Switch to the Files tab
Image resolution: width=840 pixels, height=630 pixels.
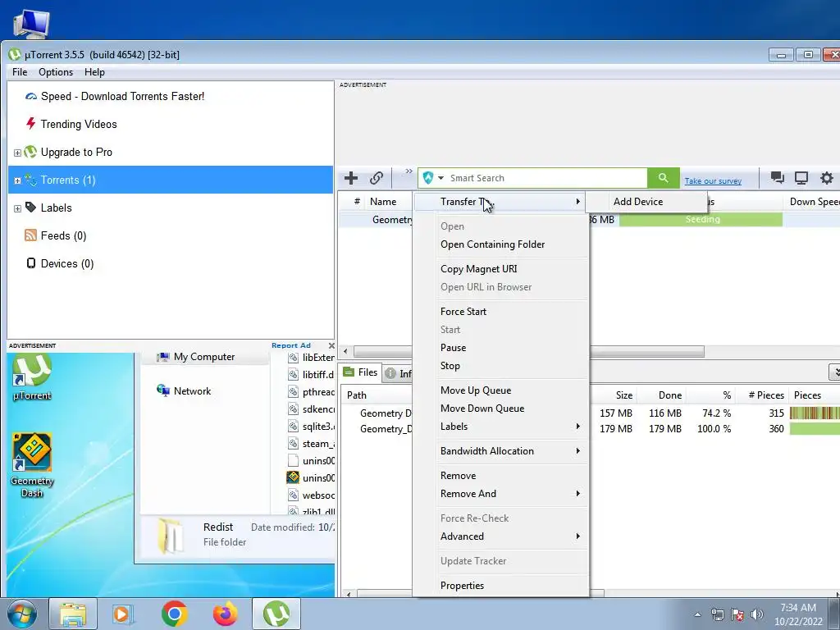360,372
